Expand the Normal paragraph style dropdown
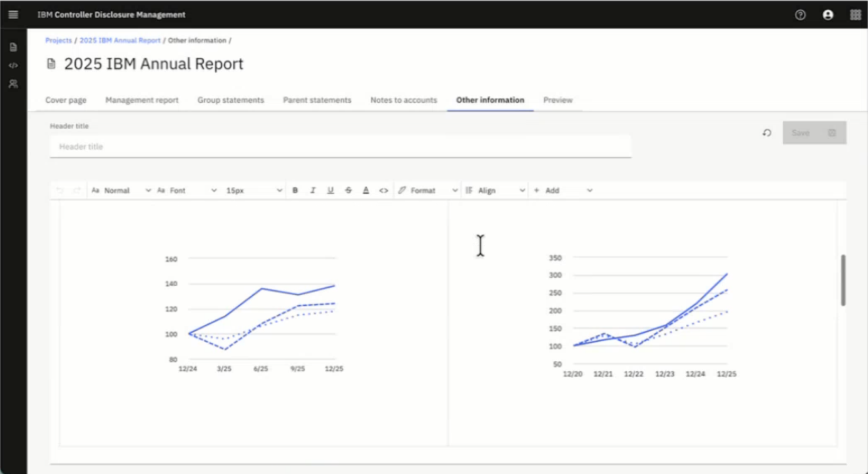Image resolution: width=868 pixels, height=474 pixels. tap(122, 191)
